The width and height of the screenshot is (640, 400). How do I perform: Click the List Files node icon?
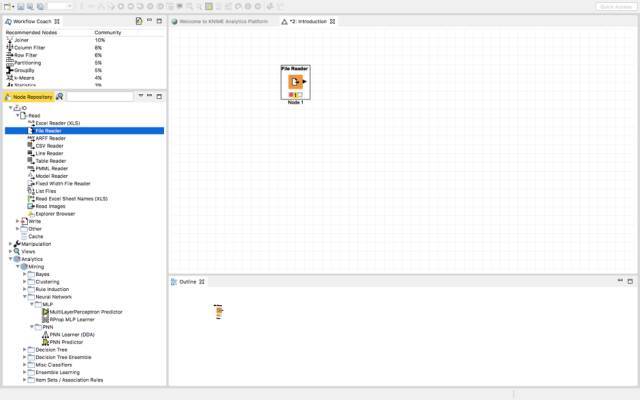(31, 191)
